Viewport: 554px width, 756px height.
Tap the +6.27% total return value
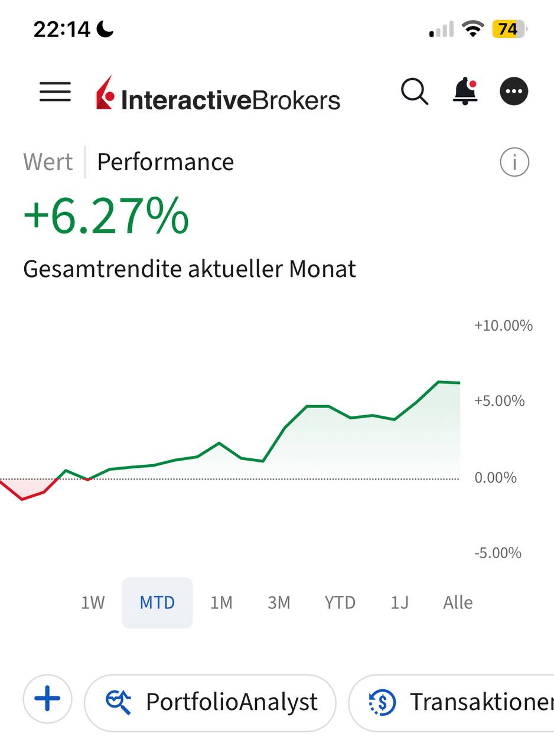[106, 217]
